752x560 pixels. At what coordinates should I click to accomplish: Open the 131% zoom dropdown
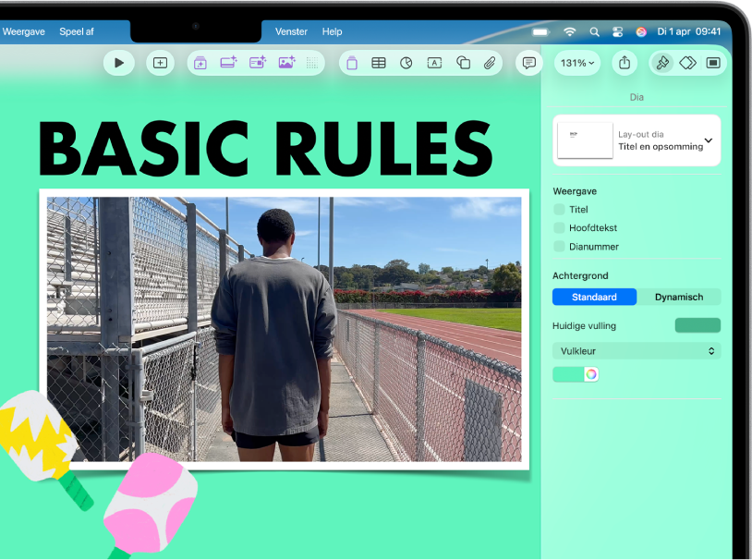[577, 63]
